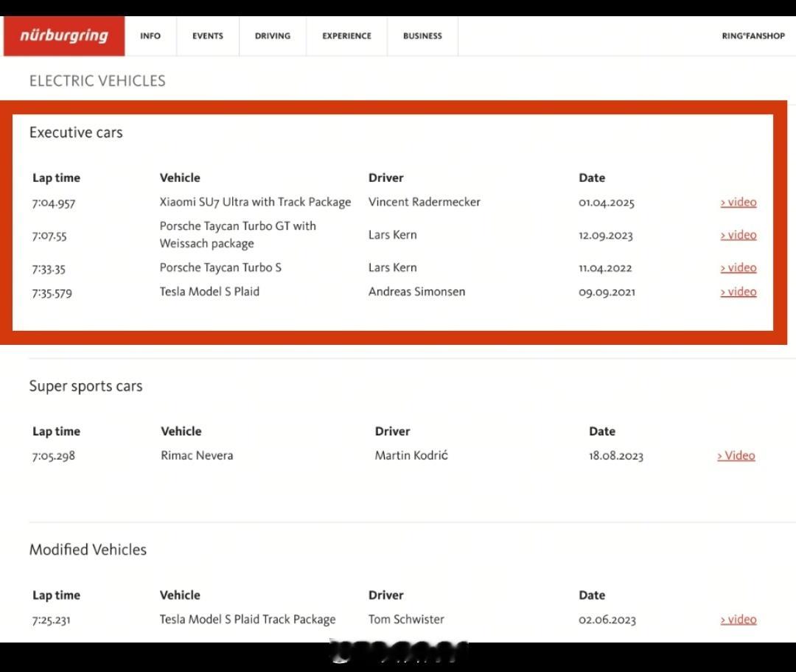This screenshot has width=796, height=672.
Task: Open the INFO menu
Action: coord(150,36)
